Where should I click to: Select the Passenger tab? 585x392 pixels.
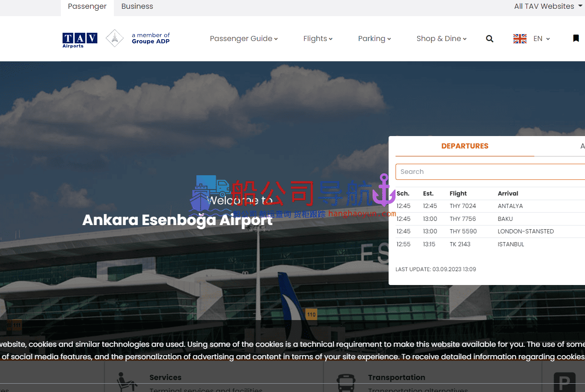87,6
